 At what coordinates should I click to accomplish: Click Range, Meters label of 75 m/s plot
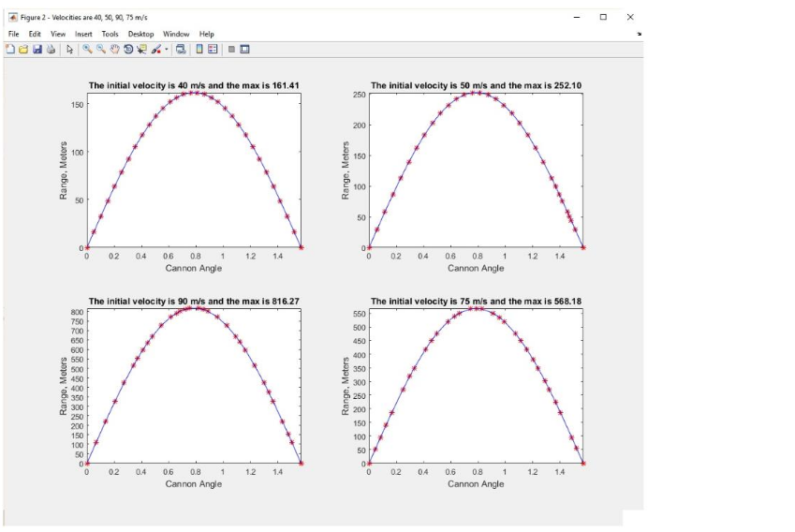click(x=346, y=387)
